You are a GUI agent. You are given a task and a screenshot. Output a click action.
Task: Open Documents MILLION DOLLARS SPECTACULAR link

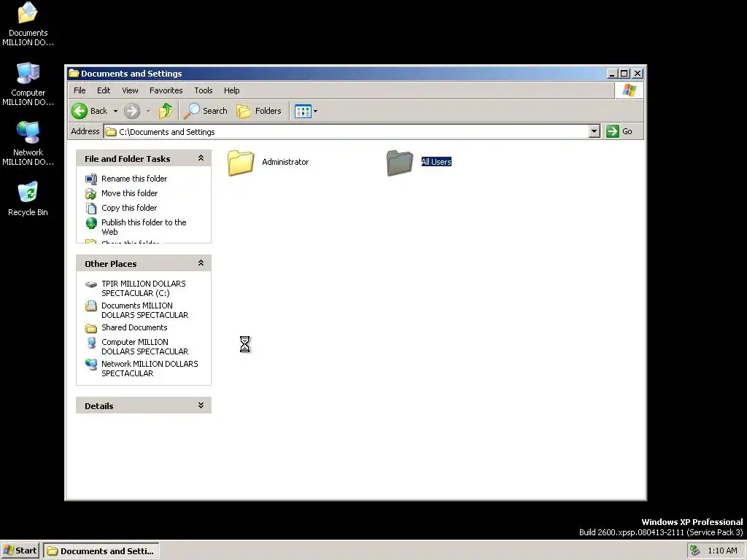145,311
